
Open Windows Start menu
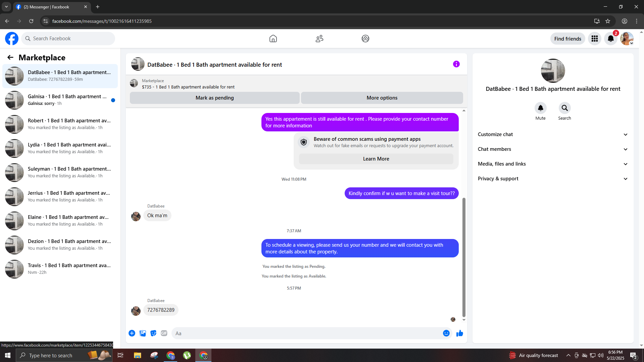tap(8, 355)
